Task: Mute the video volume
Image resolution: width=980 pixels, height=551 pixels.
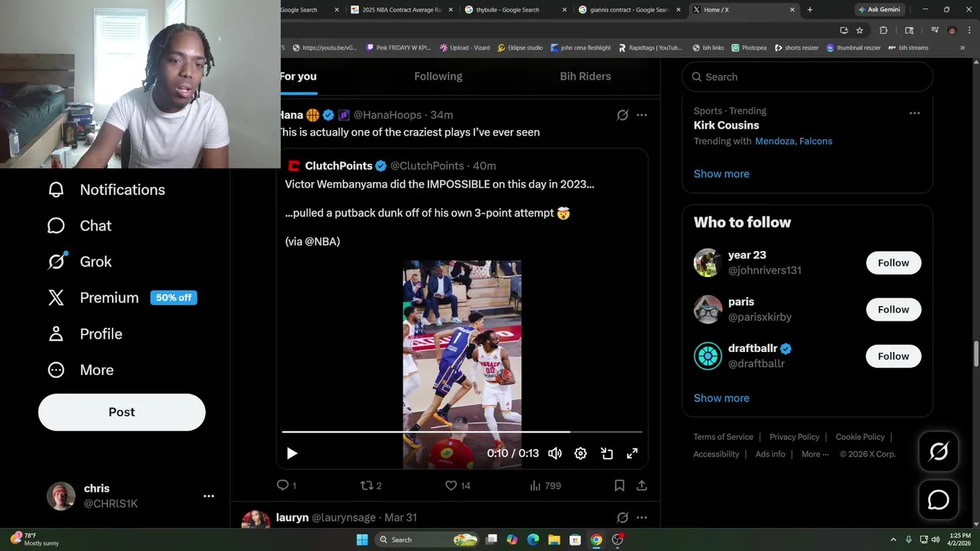Action: coord(555,454)
